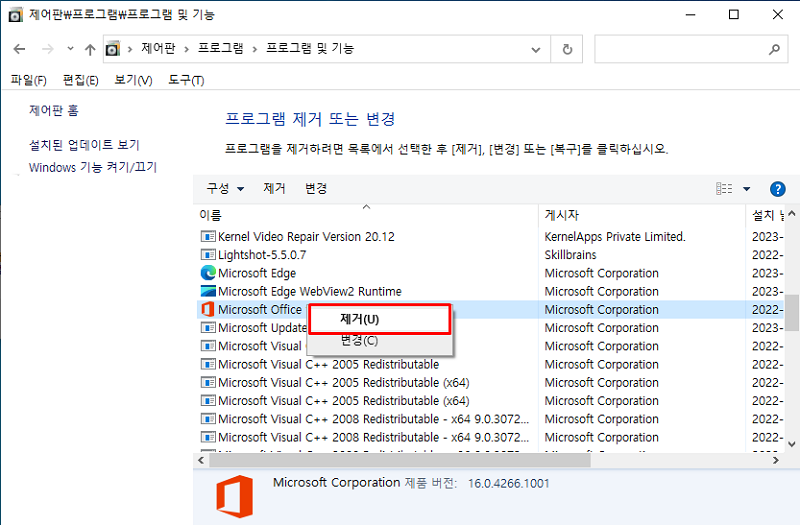Click 제거 in the toolbar
The image size is (800, 525).
[274, 188]
